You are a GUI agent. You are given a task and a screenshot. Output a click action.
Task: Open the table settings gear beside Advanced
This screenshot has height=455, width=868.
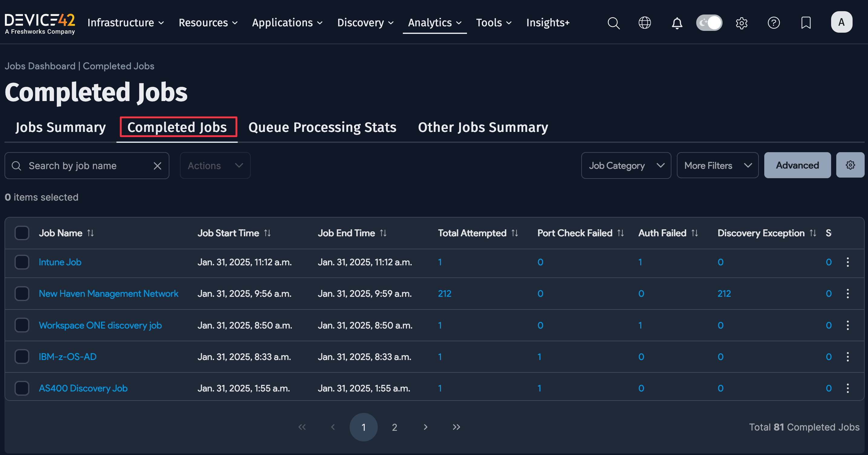[x=850, y=165]
